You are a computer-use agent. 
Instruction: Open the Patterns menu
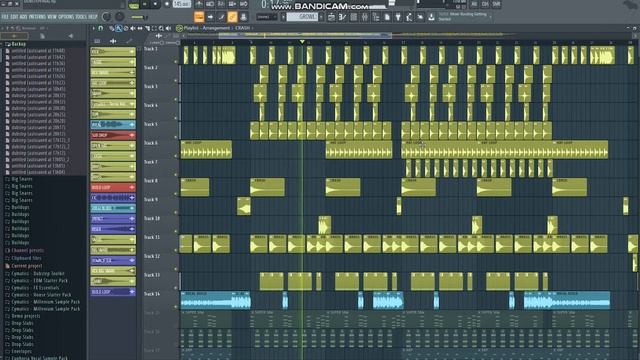(37, 17)
